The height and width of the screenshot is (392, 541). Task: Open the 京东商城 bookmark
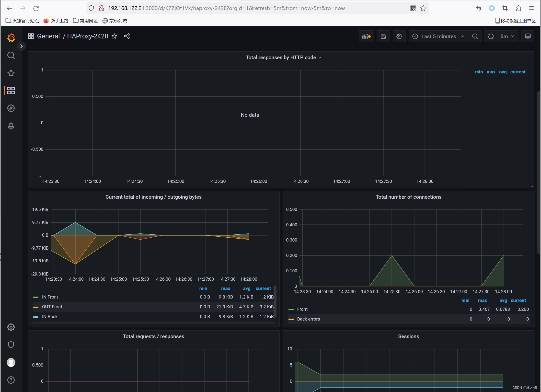coord(115,21)
